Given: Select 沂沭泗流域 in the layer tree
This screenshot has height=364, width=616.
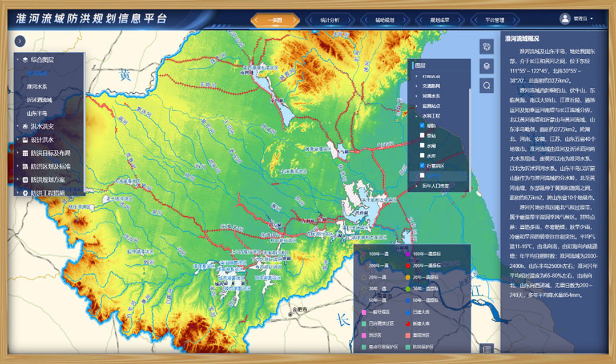Looking at the screenshot, I should coord(39,100).
